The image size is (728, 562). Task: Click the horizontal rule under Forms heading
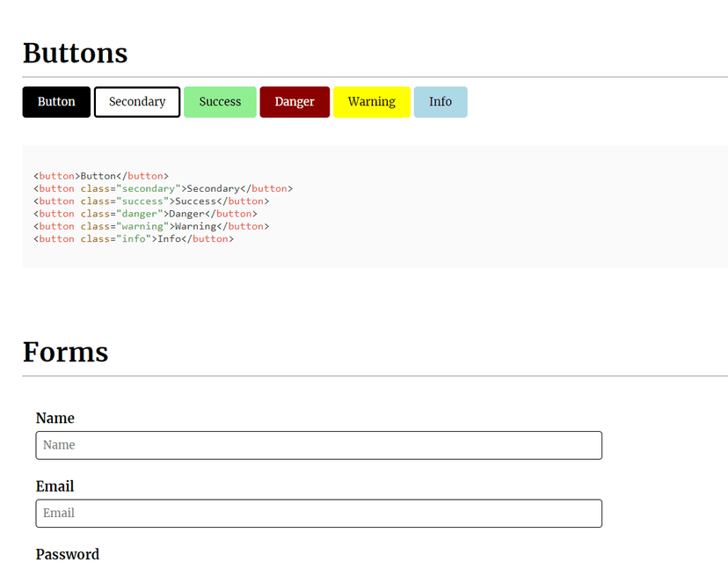375,376
